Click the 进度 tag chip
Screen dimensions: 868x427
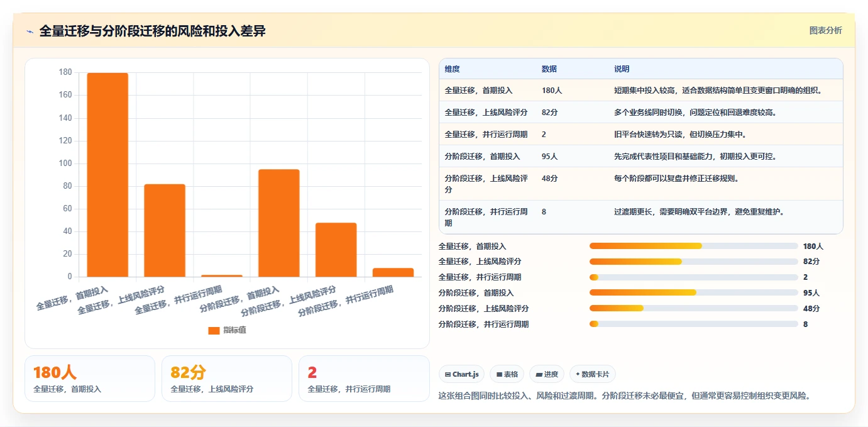[547, 374]
